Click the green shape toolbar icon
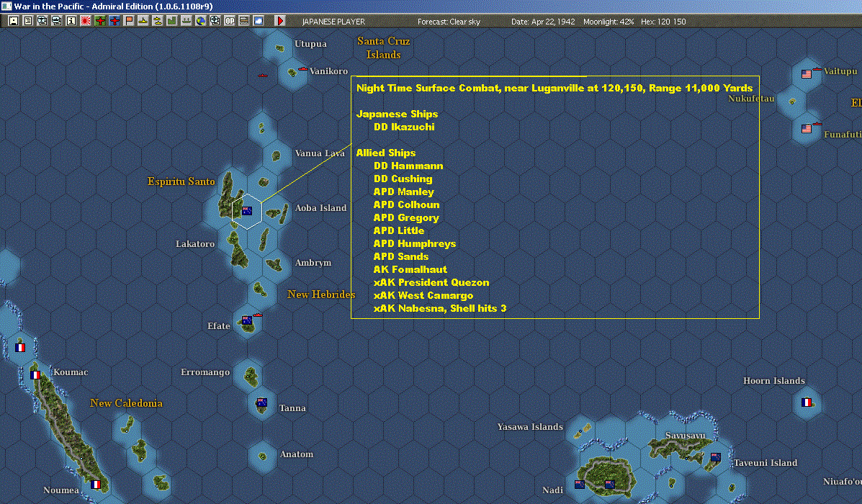Viewport: 862px width, 504px height. [x=171, y=21]
